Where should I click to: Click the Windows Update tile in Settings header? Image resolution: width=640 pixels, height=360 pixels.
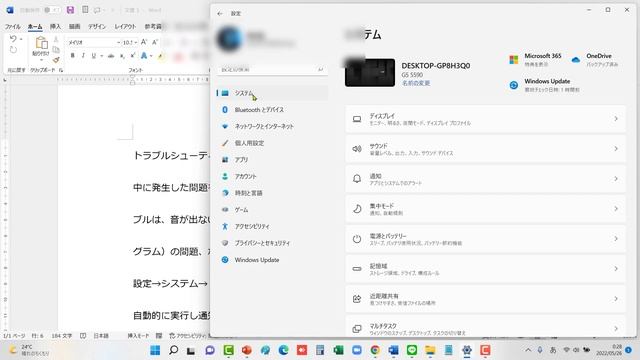544,85
